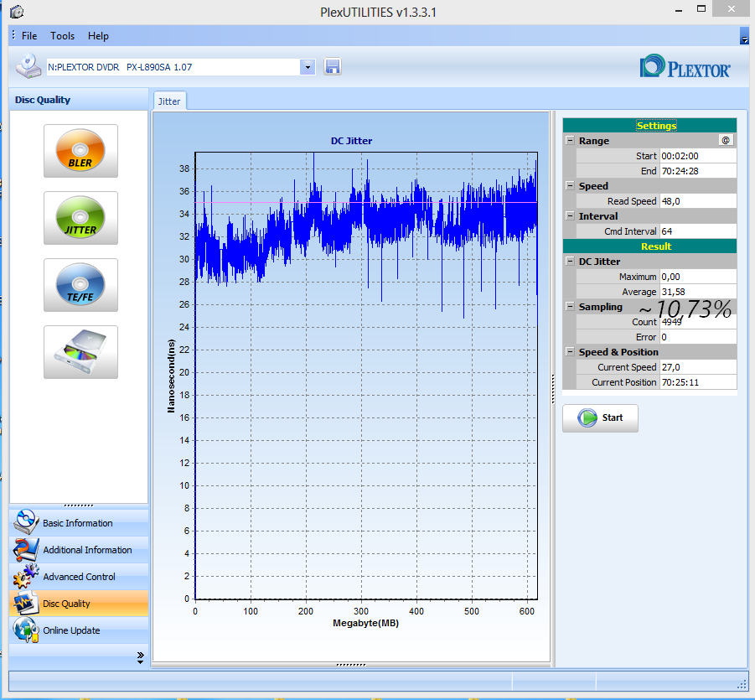The height and width of the screenshot is (700, 755).
Task: Collapse the DC Jitter results group
Action: 570,261
